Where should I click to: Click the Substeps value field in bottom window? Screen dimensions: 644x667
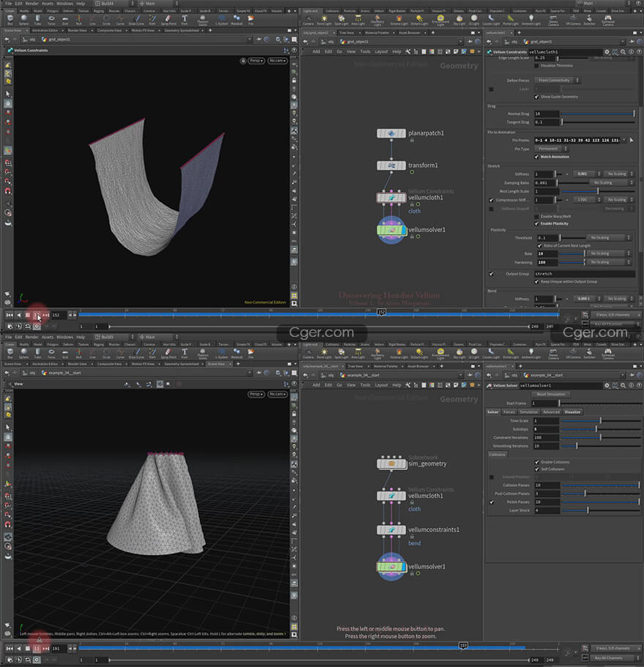[546, 429]
